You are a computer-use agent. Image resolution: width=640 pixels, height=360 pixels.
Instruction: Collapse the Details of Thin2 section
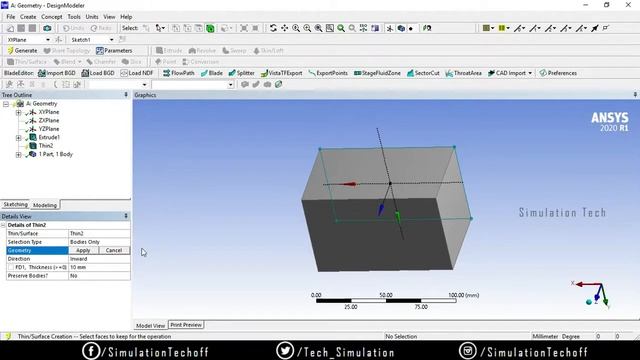click(3, 225)
